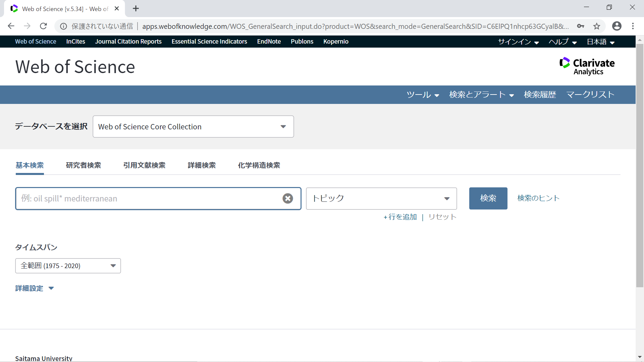
Task: Open the database selection dropdown
Action: [193, 127]
